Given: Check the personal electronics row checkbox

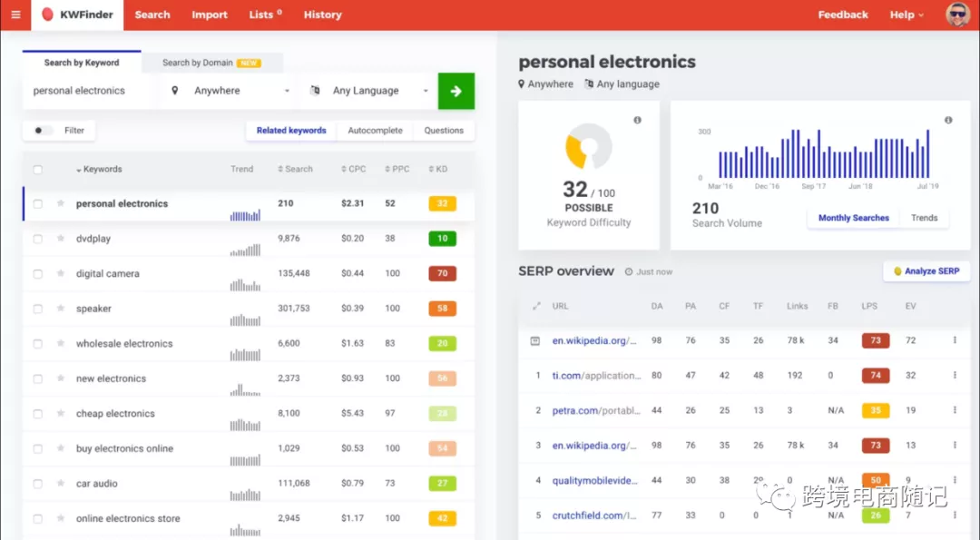Looking at the screenshot, I should [38, 204].
